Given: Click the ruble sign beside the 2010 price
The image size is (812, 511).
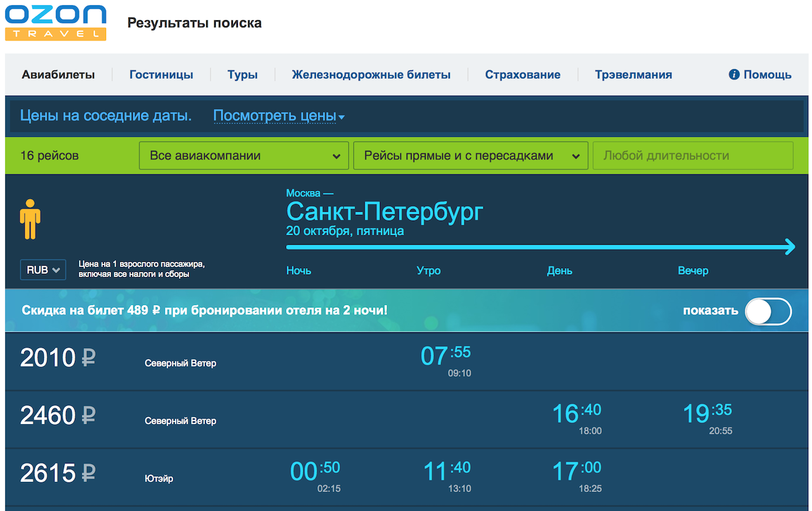Looking at the screenshot, I should [88, 358].
